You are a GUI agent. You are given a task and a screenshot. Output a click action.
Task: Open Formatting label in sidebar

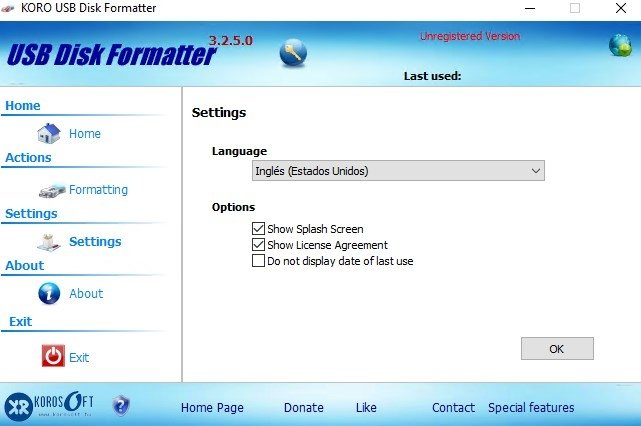(x=99, y=190)
